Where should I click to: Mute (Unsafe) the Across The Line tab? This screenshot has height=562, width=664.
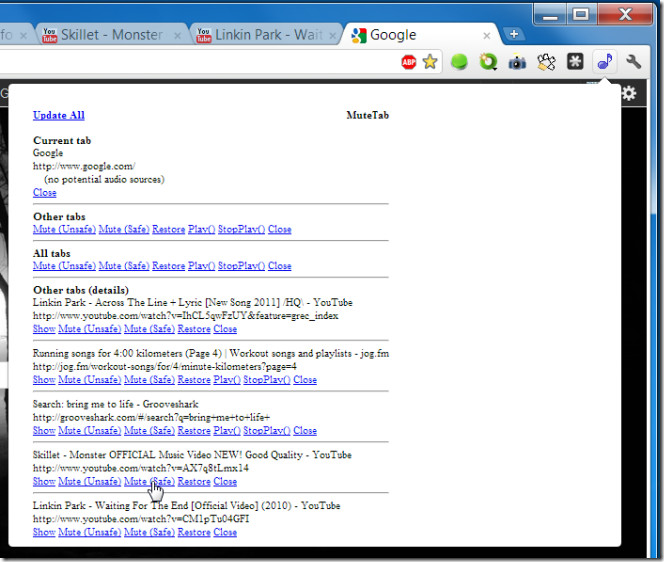coord(90,329)
